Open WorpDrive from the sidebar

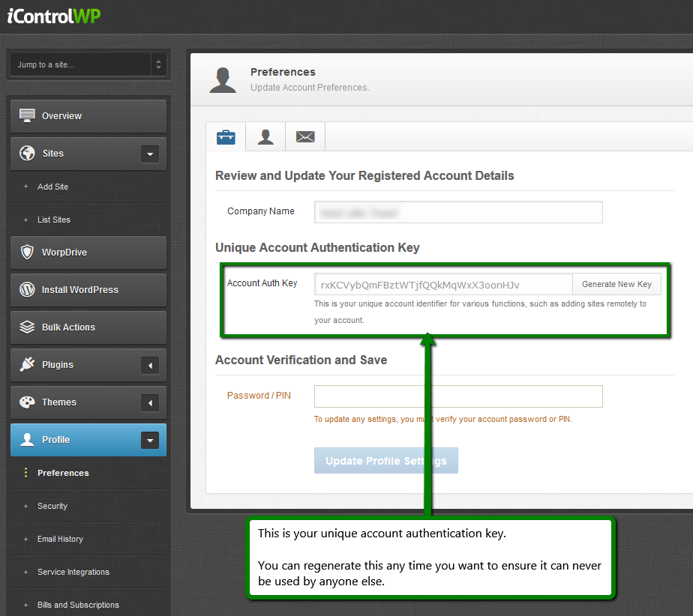pos(27,253)
